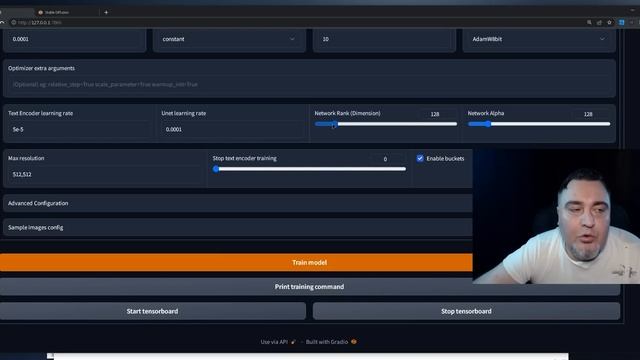Expand the Advanced Configuration section
This screenshot has width=640, height=360.
pyautogui.click(x=238, y=203)
